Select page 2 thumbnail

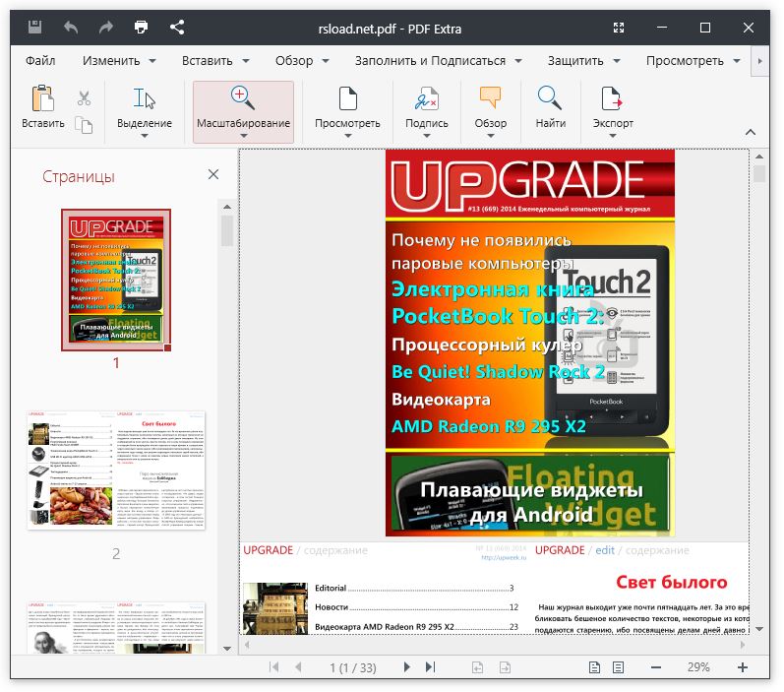coord(116,471)
